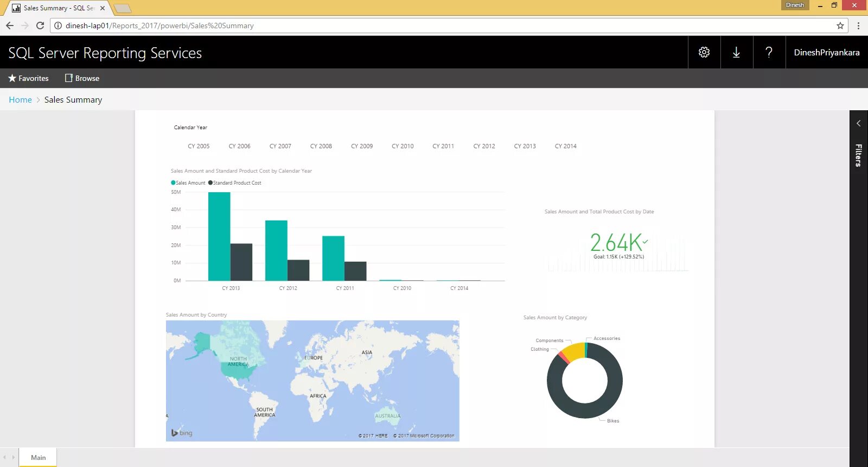The image size is (868, 467).
Task: Click Sales Amount by Category title
Action: pyautogui.click(x=555, y=318)
